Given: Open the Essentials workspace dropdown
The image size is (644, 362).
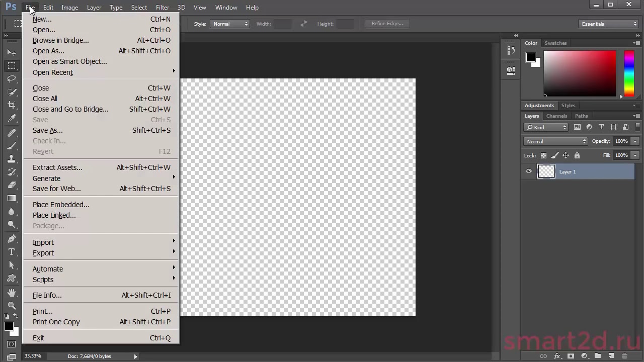Looking at the screenshot, I should click(x=609, y=24).
